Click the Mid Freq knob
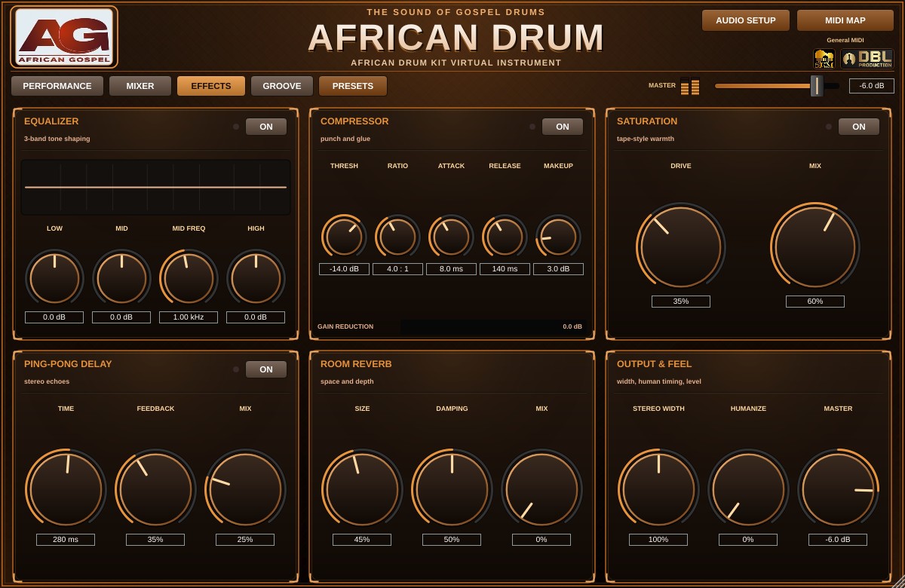The image size is (905, 588). 189,278
